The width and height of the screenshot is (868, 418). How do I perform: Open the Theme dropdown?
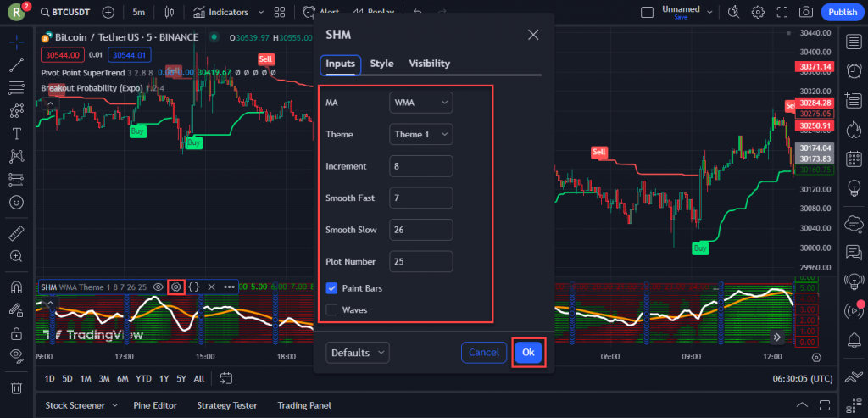pos(420,134)
